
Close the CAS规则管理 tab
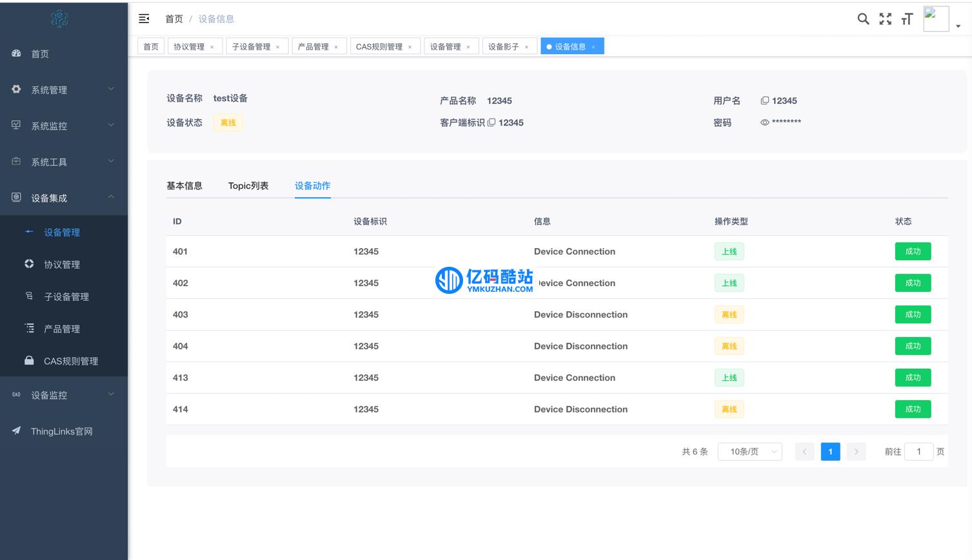point(410,47)
